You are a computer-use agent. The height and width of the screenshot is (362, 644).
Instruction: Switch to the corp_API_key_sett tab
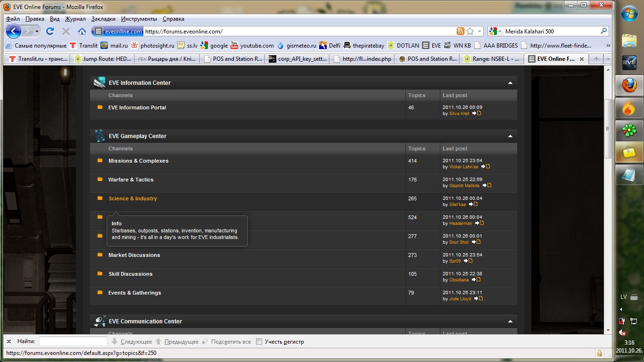pos(297,59)
